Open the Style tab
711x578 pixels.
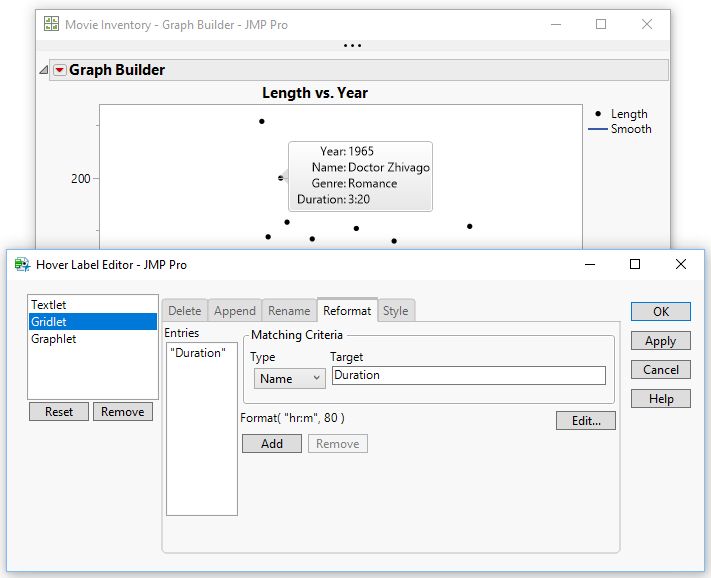tap(395, 311)
